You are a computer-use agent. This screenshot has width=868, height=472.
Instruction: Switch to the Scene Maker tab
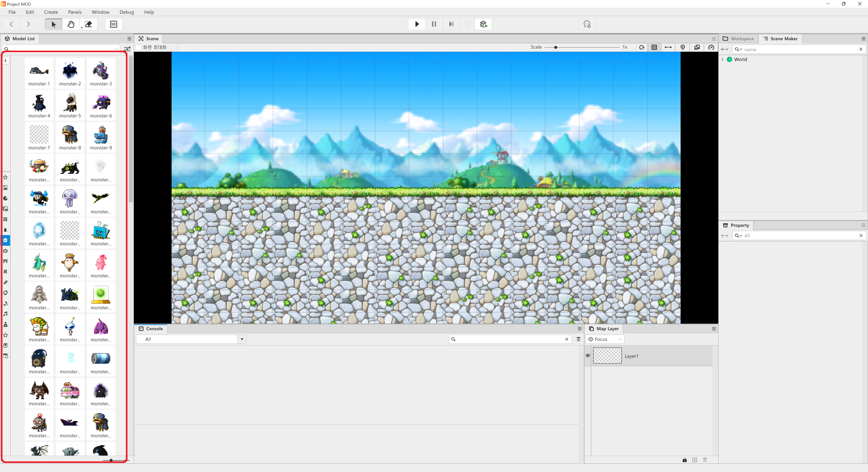point(780,38)
